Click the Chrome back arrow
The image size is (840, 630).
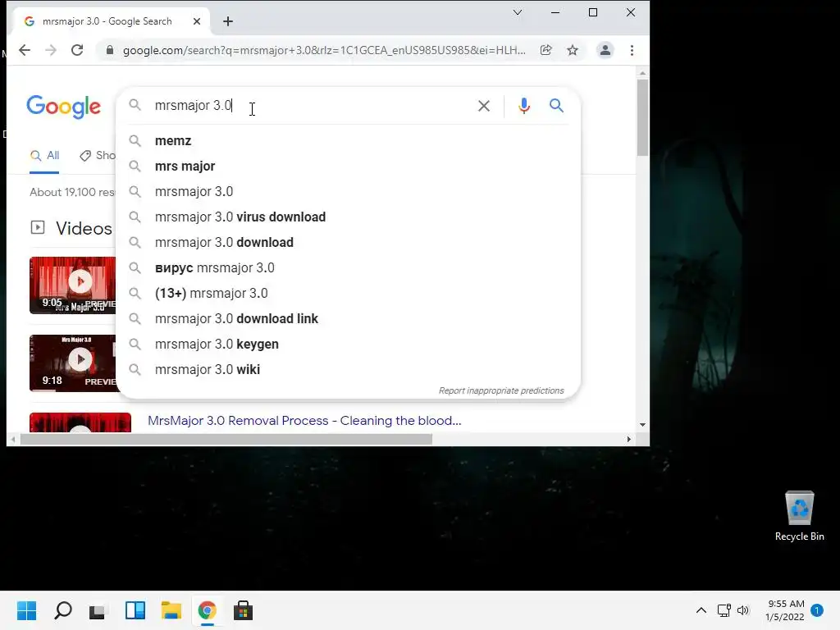[x=25, y=50]
